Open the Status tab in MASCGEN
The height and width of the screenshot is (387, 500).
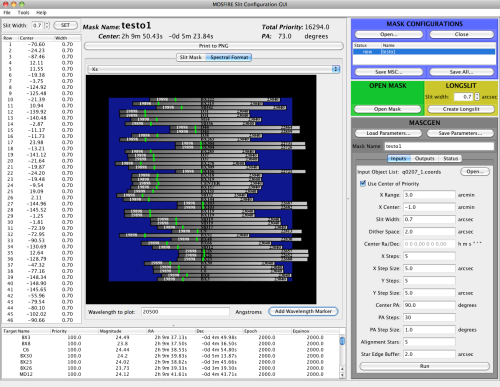click(450, 158)
